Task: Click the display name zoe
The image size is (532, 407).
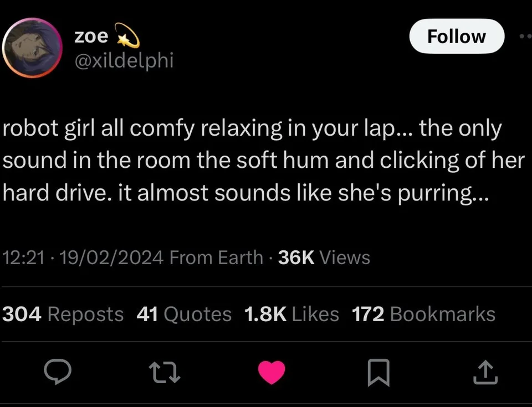Action: pyautogui.click(x=92, y=36)
